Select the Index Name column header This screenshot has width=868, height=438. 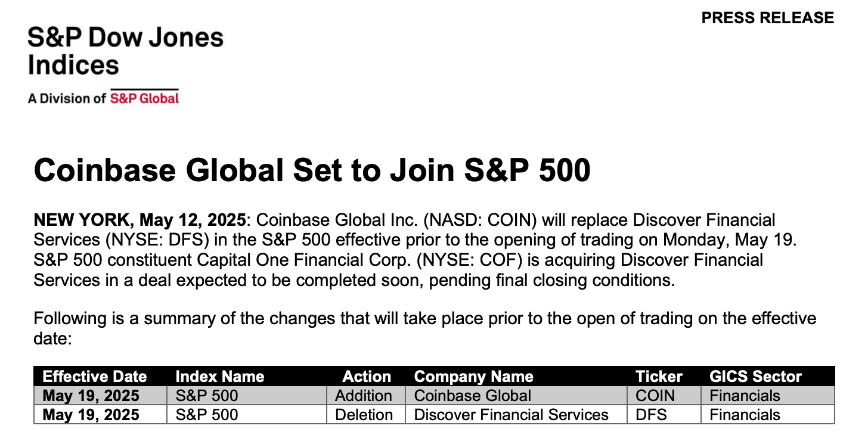[x=220, y=377]
